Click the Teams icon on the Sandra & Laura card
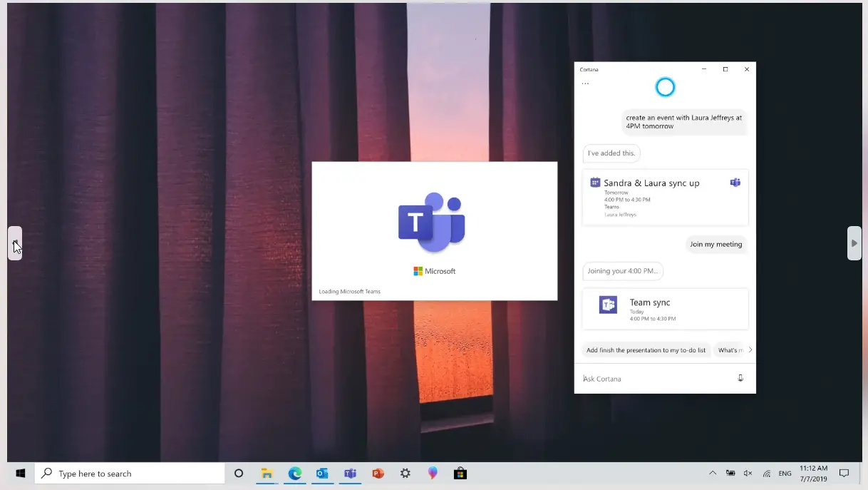This screenshot has height=490, width=868. 735,183
